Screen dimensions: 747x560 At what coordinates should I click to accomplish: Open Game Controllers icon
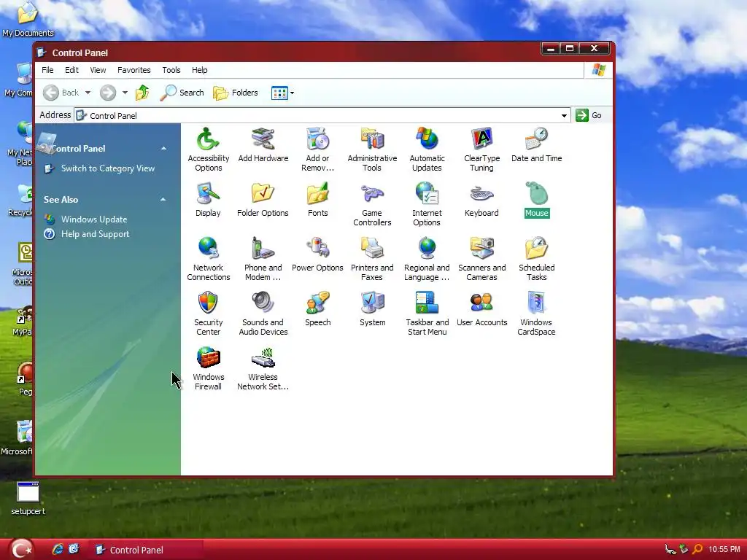point(372,204)
